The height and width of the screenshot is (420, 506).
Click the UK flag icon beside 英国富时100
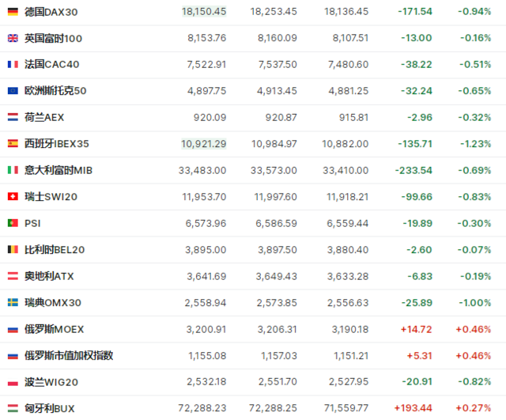(x=13, y=39)
